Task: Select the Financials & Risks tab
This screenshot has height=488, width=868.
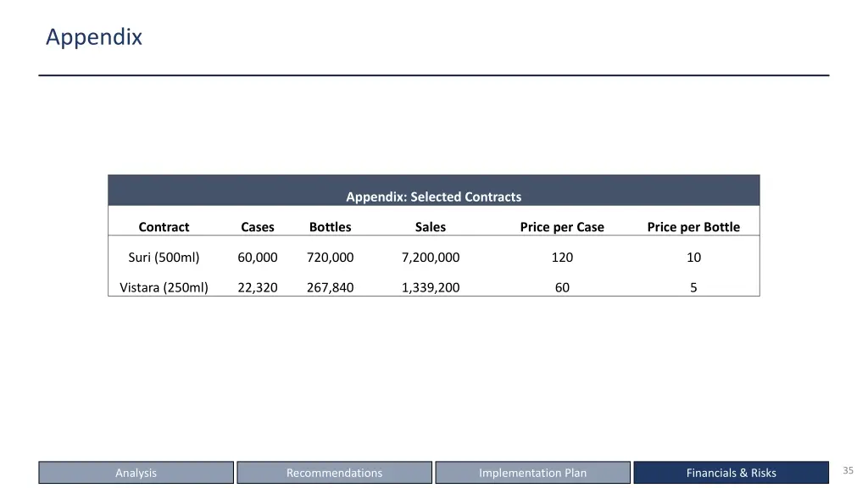Action: [x=732, y=473]
